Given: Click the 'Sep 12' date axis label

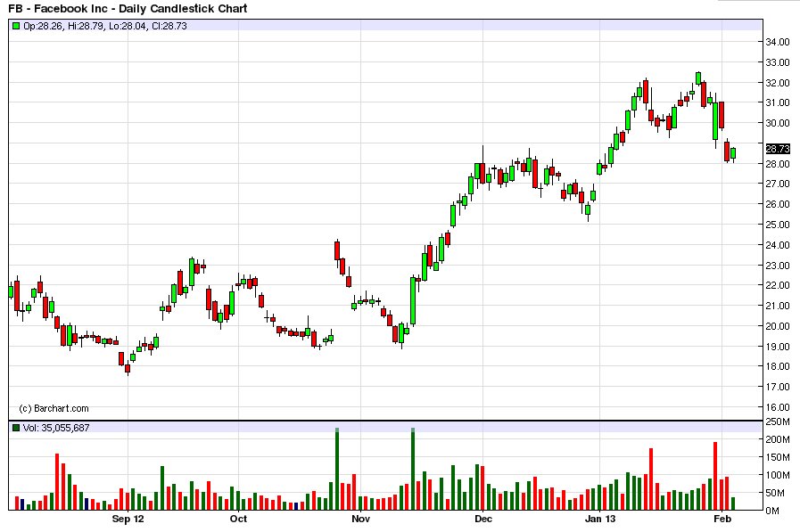Looking at the screenshot, I should [x=128, y=520].
